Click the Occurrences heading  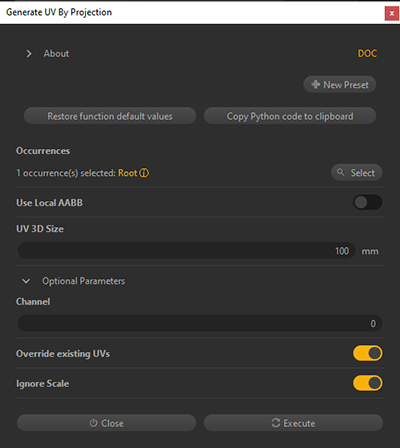pyautogui.click(x=43, y=151)
